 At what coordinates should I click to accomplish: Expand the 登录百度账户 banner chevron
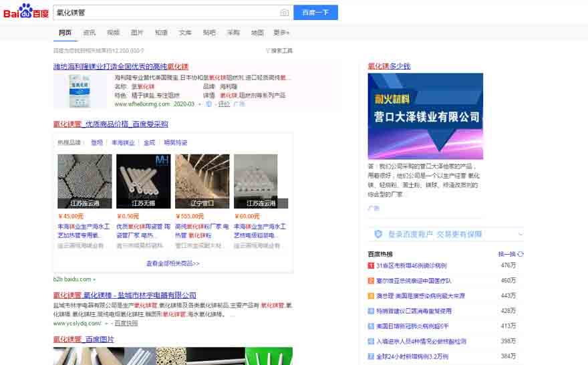520,234
